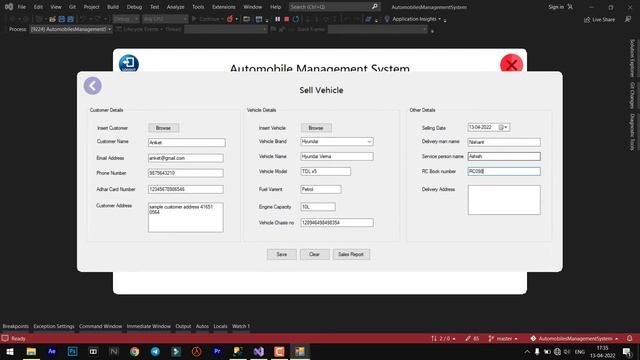Switch to the Breakpoints tab
Viewport: 640px width, 360px height.
point(16,326)
